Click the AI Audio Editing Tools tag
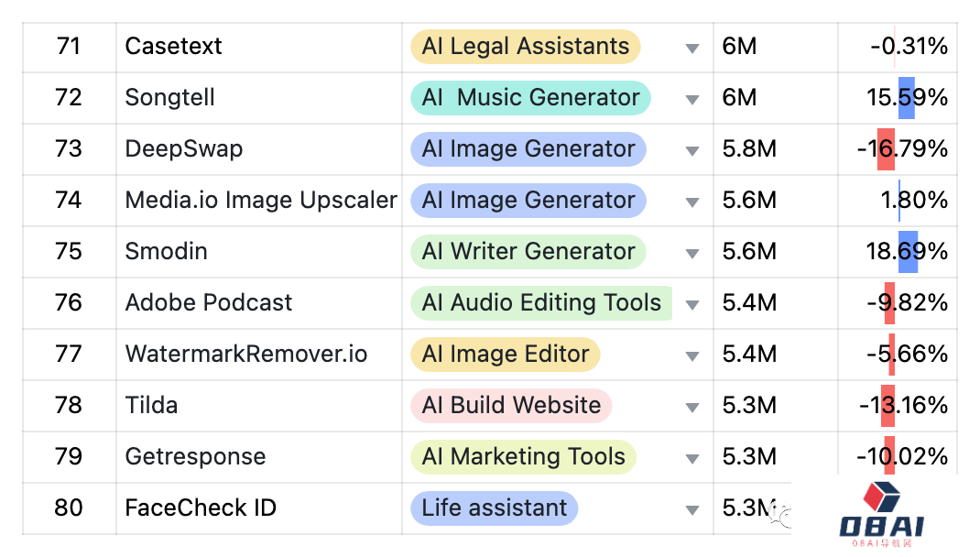The image size is (980, 557). (541, 303)
